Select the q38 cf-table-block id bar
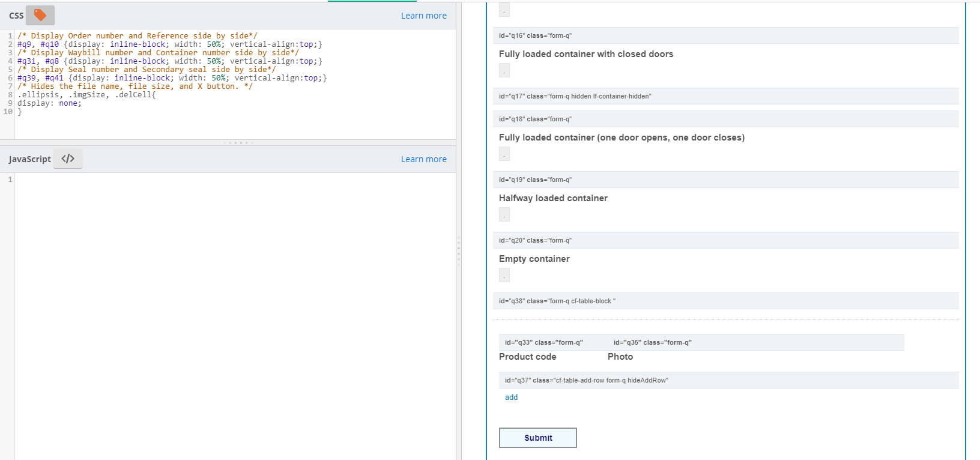The height and width of the screenshot is (460, 980). [725, 301]
